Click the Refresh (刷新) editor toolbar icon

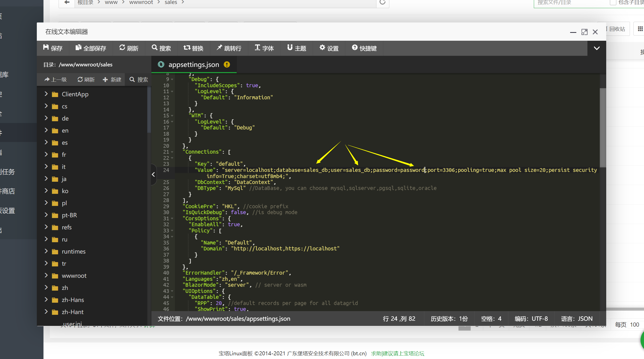[x=122, y=48]
